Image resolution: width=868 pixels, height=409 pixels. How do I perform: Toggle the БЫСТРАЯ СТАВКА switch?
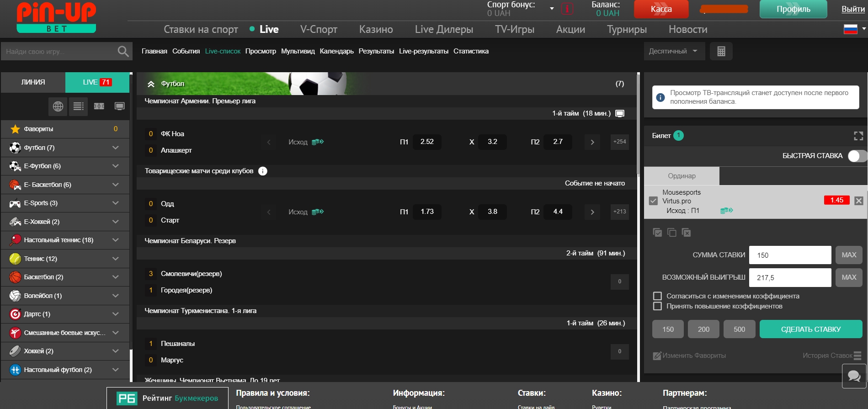tap(857, 156)
